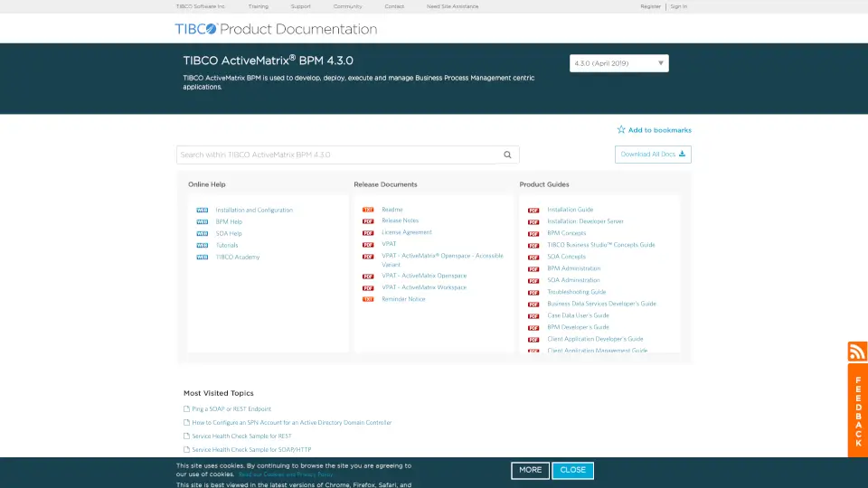Open the BPM Help link

229,222
